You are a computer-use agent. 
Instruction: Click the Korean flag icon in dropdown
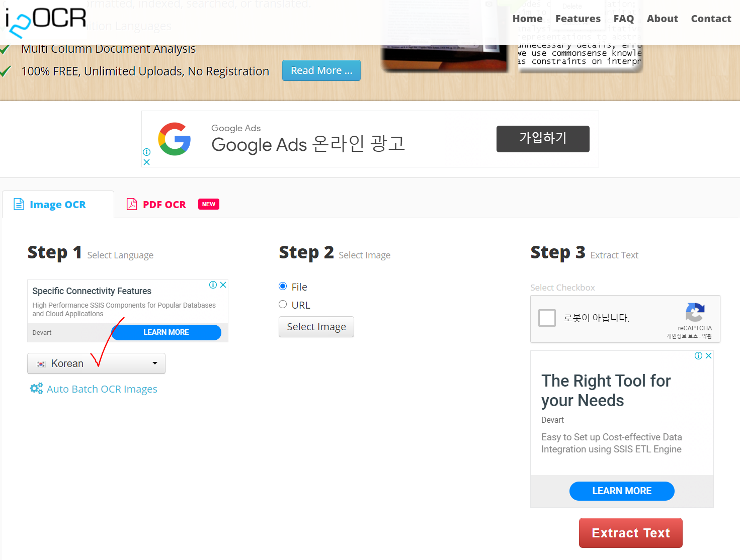(41, 363)
